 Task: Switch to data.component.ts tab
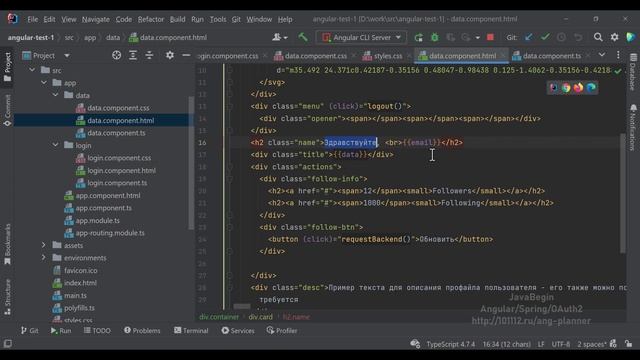tap(551, 56)
